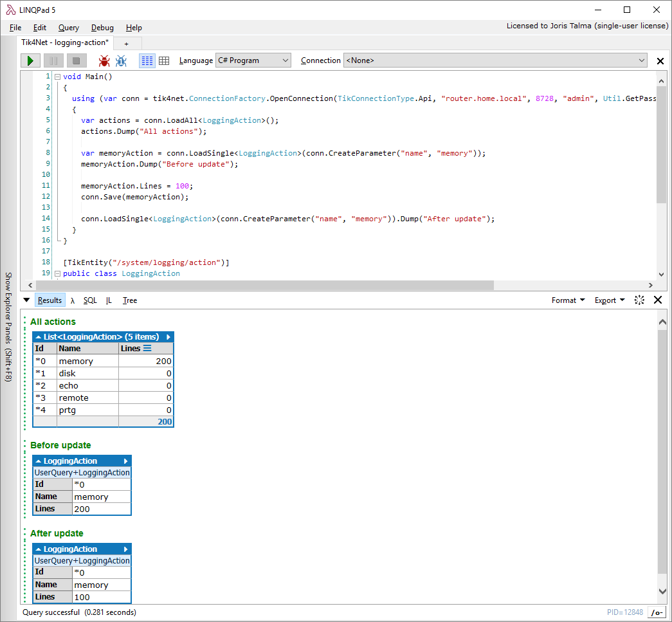Click the pause execution button
The width and height of the screenshot is (672, 622).
coord(53,60)
